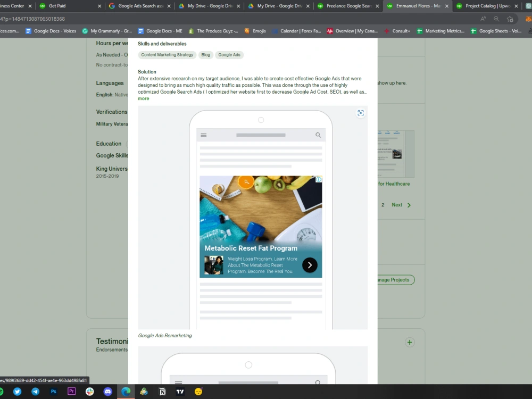Switch to the first My Drive tab
532x399 pixels.
point(209,6)
